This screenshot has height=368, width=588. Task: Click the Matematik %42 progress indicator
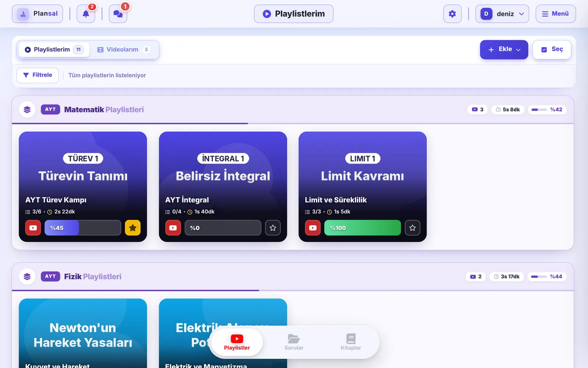pos(547,110)
